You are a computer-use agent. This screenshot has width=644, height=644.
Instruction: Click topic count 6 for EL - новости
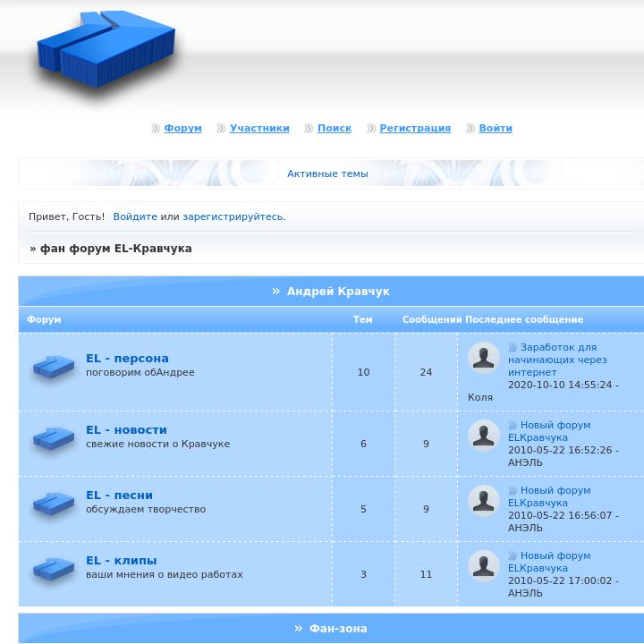tap(363, 444)
